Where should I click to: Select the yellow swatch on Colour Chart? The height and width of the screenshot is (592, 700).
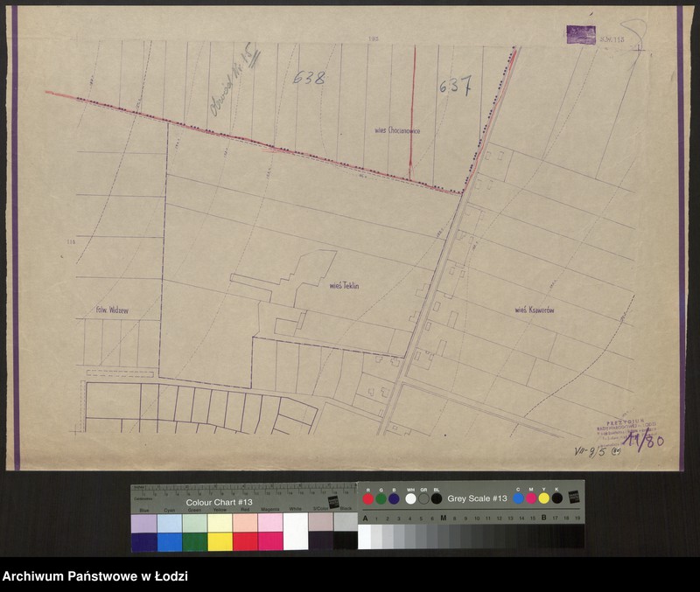[220, 541]
